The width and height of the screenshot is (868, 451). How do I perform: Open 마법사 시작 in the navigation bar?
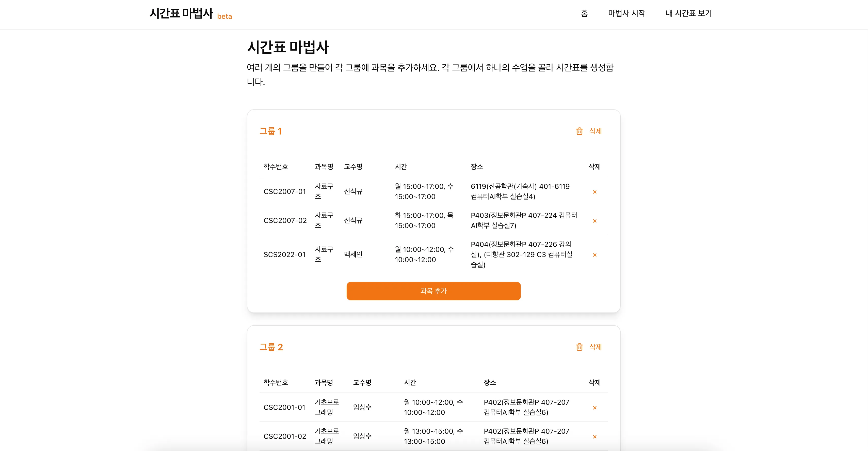pos(626,13)
